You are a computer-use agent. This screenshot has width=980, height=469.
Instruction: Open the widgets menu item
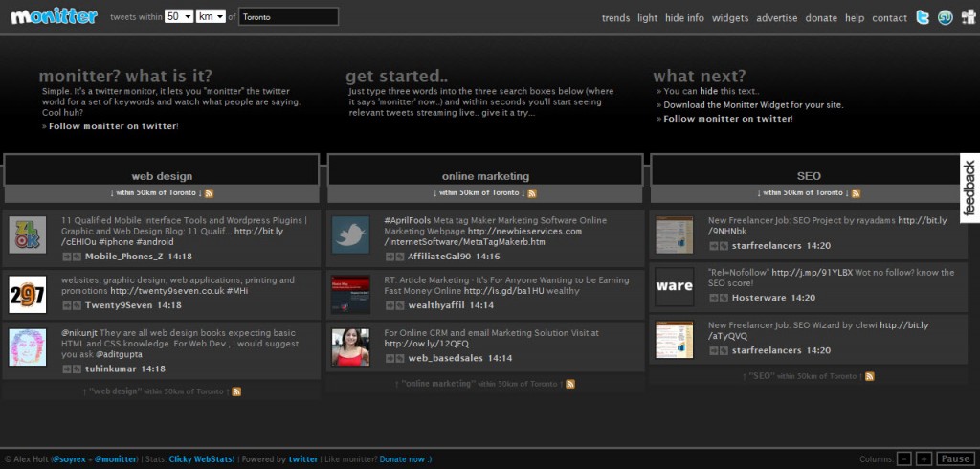tap(730, 18)
